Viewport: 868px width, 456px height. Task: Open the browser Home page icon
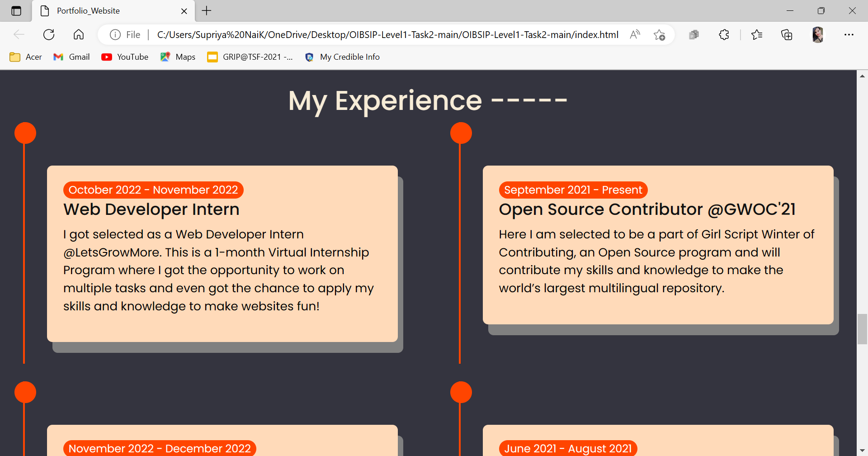78,34
